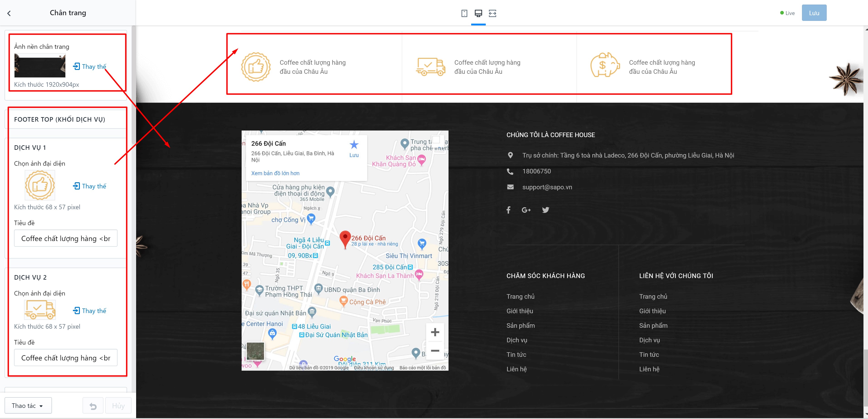Click the star Lưu on map card
Viewport: 868px width, 419px height.
coord(354,149)
